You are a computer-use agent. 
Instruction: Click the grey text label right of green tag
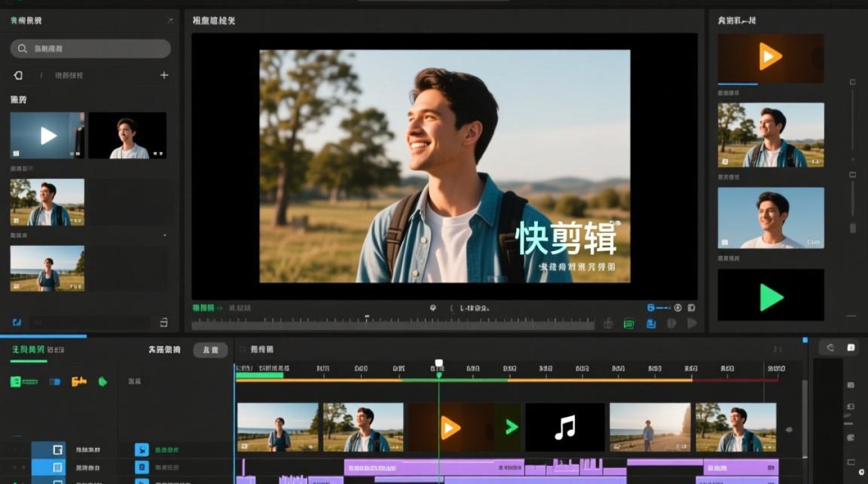[135, 381]
